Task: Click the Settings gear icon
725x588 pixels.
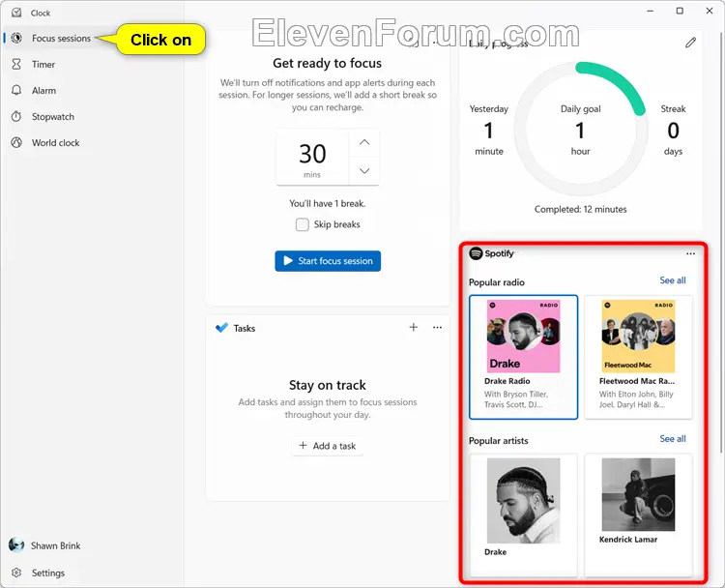Action: pyautogui.click(x=16, y=573)
